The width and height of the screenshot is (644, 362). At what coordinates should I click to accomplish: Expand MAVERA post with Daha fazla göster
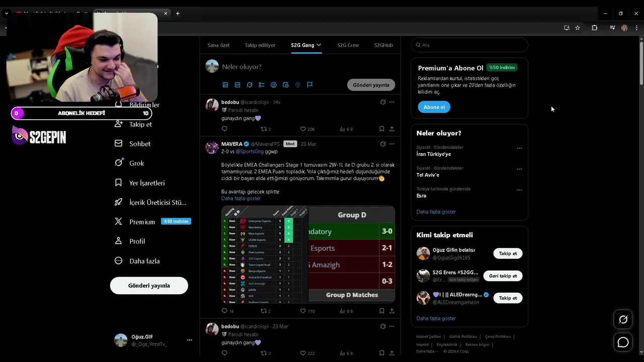coord(241,198)
